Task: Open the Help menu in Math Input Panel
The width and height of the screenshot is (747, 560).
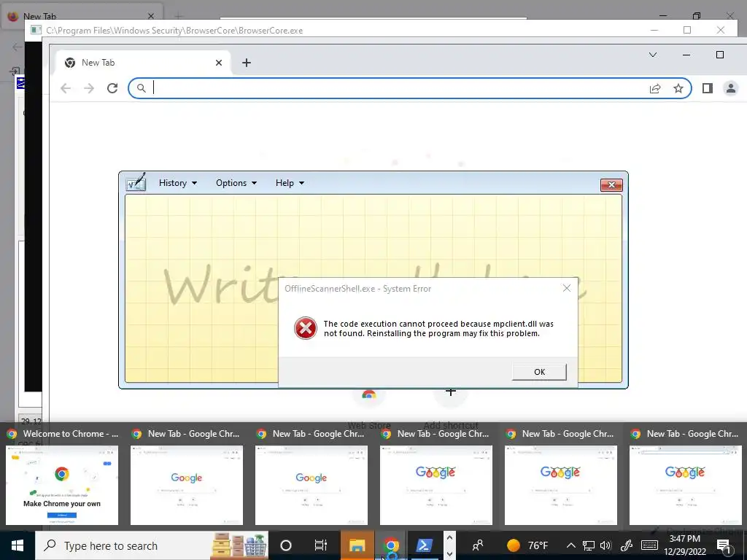Action: point(290,183)
